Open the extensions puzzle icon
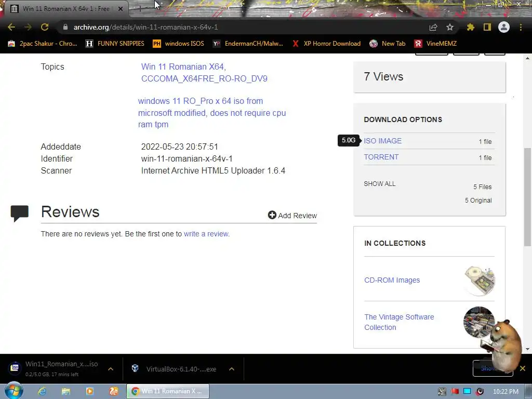The width and height of the screenshot is (532, 399). pyautogui.click(x=471, y=27)
